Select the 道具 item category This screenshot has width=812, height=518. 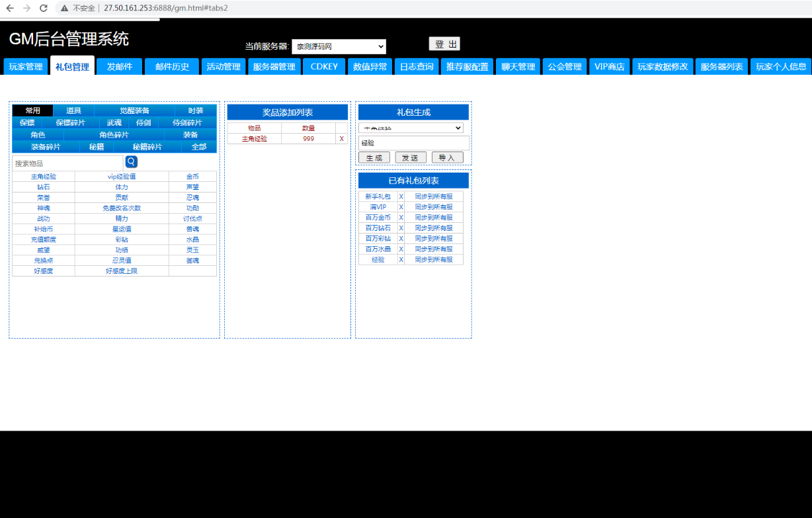pyautogui.click(x=73, y=110)
